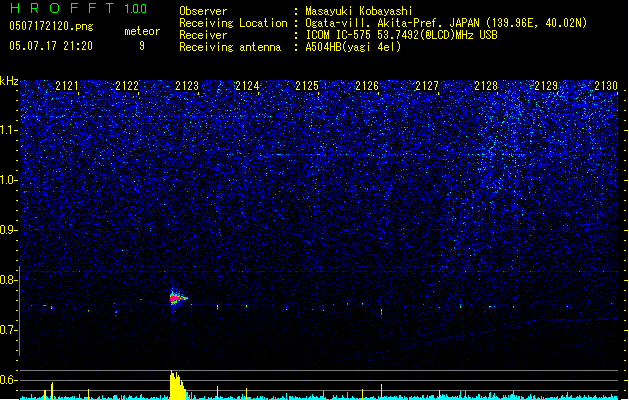Click the 2122 time marker
Screen dimensions: 629x400
[x=127, y=86]
